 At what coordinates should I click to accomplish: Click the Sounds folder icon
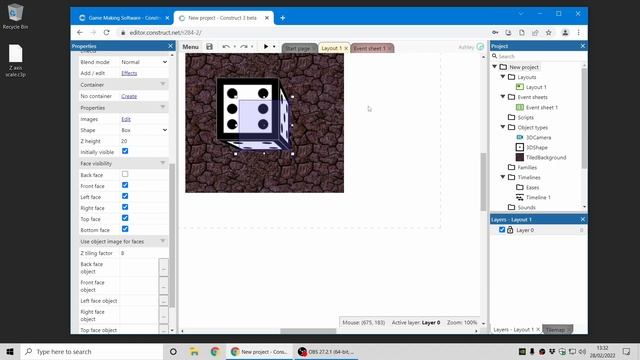(511, 207)
